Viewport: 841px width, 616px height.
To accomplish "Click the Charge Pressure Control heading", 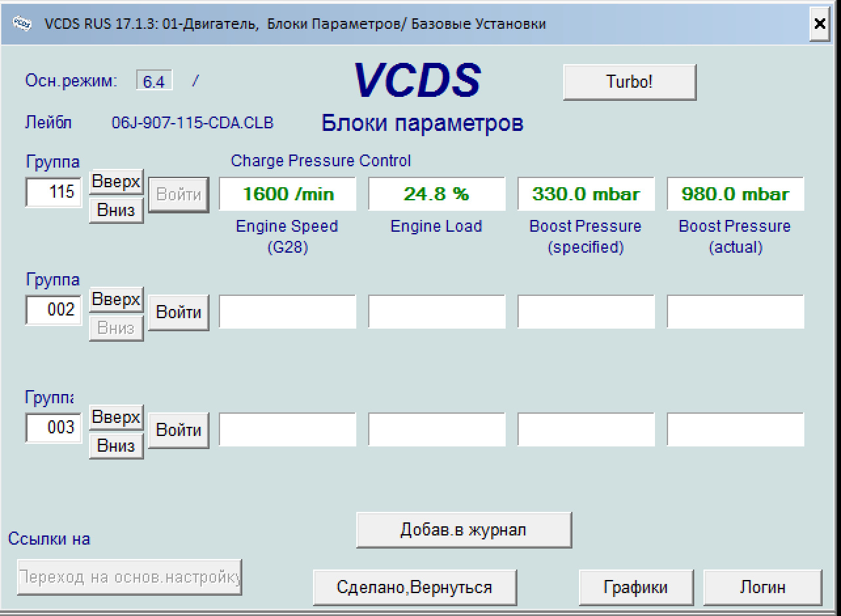I will (321, 160).
